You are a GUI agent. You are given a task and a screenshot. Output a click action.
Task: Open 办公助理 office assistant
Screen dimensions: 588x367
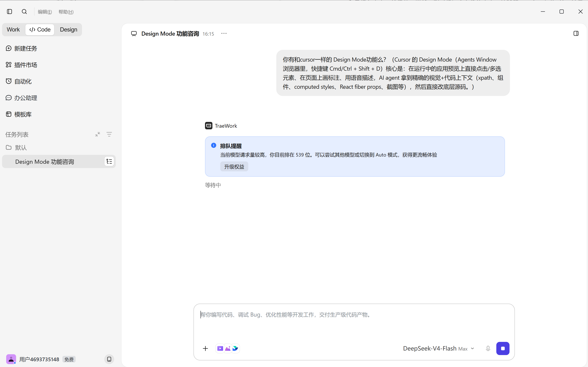point(21,98)
